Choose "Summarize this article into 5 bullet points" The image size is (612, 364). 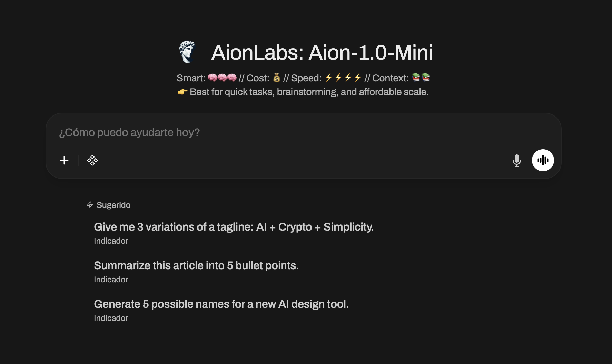coord(196,265)
